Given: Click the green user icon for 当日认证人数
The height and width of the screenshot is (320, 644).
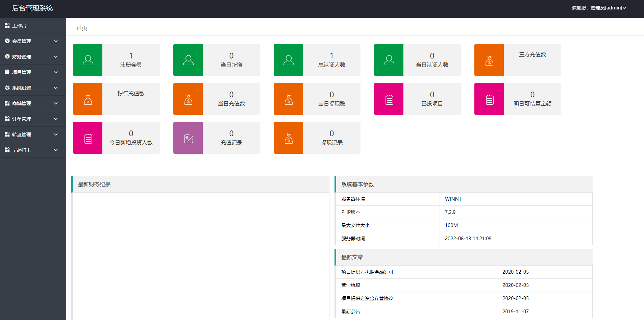Looking at the screenshot, I should coord(389,60).
